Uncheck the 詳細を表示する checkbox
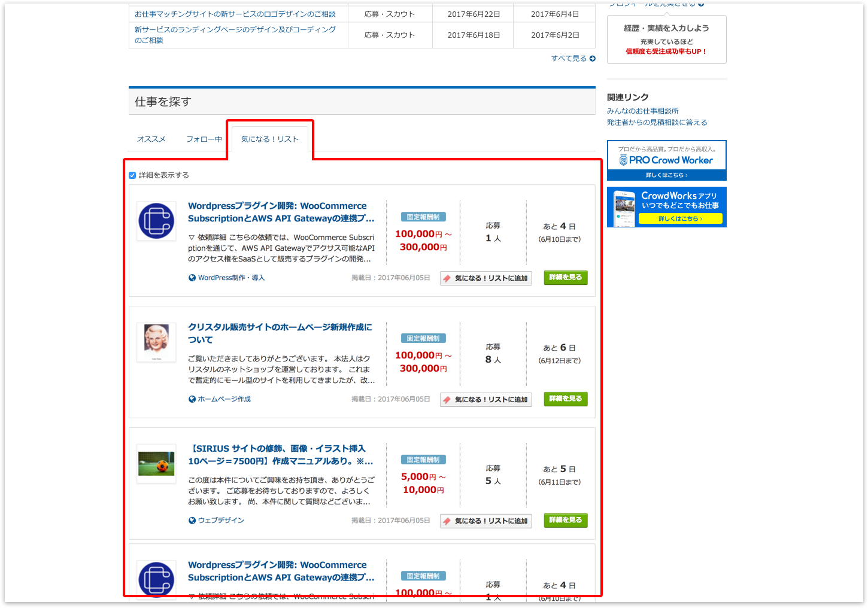The width and height of the screenshot is (868, 608). 132,175
